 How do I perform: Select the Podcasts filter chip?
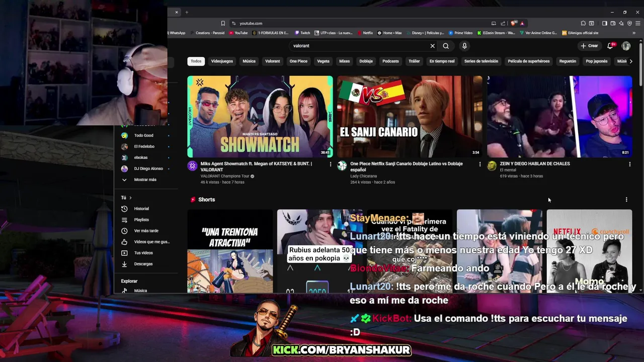390,61
